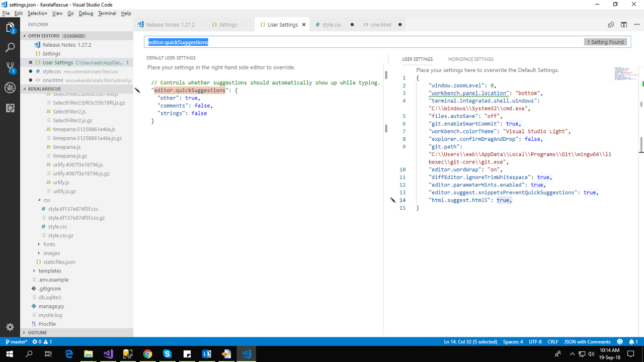Screen dimensions: 644x362
Task: Open the Debug view in activity bar
Action: (x=10, y=87)
